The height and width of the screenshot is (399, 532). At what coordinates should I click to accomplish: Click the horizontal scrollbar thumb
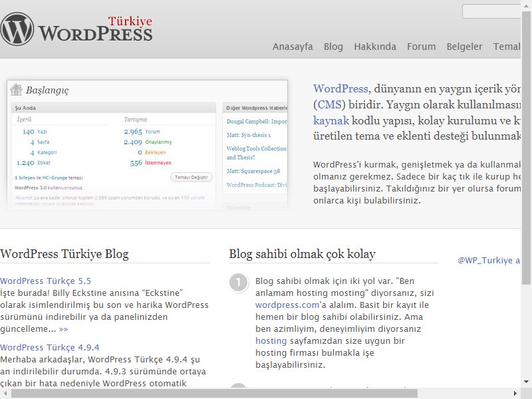214,394
